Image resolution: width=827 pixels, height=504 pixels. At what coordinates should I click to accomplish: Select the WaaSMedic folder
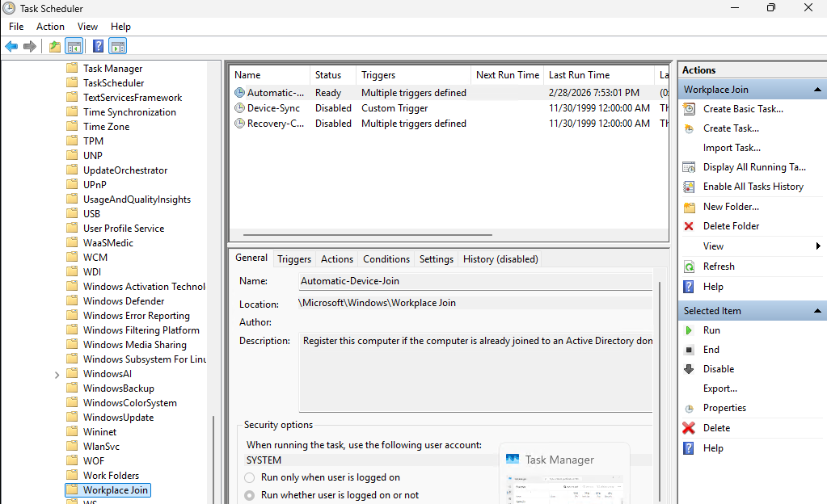108,243
